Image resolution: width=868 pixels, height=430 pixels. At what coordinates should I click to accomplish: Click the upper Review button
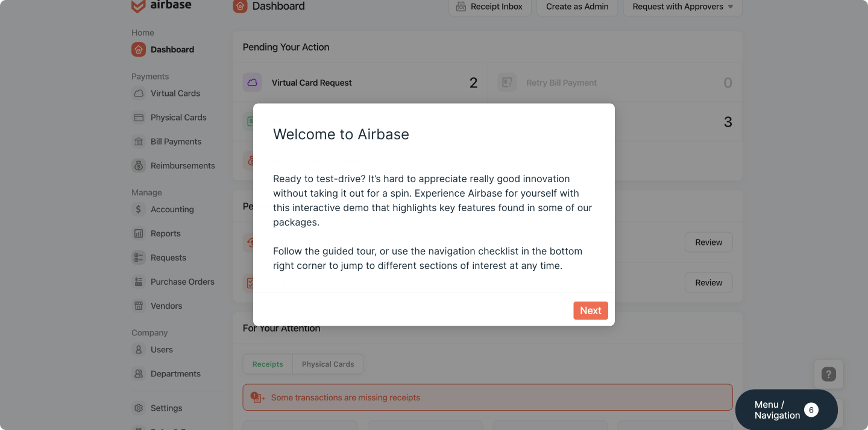click(708, 242)
